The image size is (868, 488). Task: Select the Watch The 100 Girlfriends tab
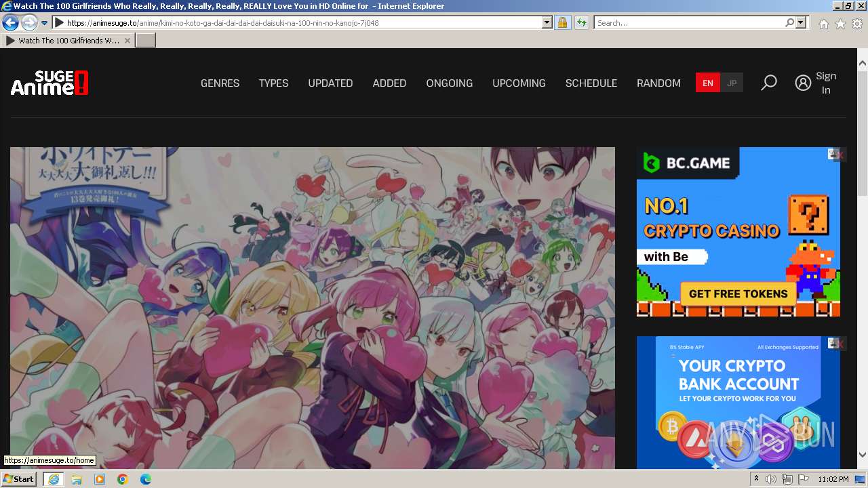tap(66, 41)
